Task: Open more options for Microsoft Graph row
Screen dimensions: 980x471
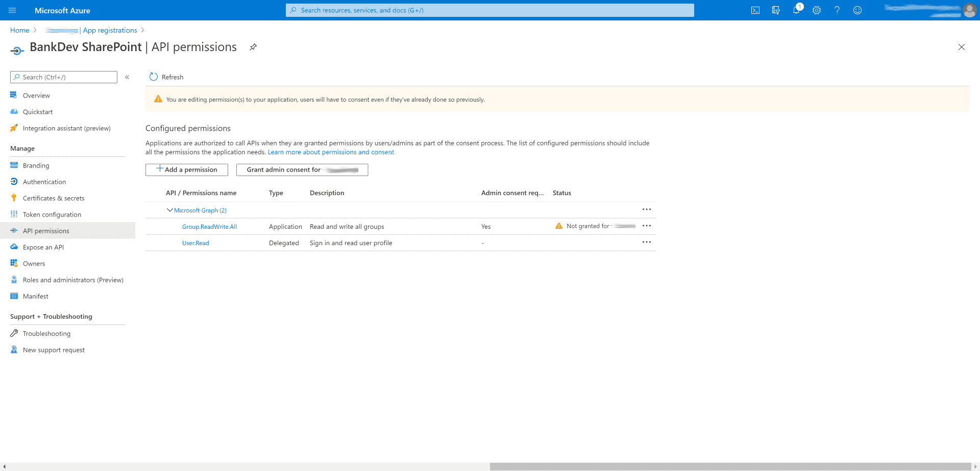Action: (x=647, y=209)
